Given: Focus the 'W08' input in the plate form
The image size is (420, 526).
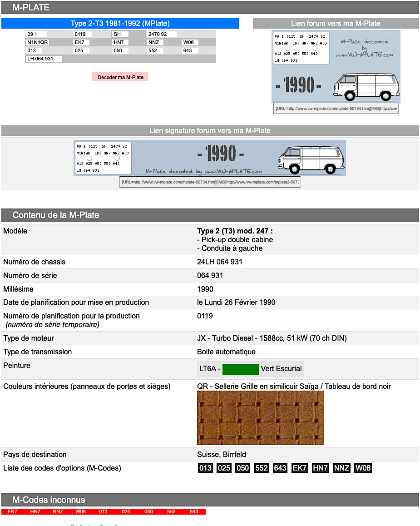Looking at the screenshot, I should coord(190,42).
